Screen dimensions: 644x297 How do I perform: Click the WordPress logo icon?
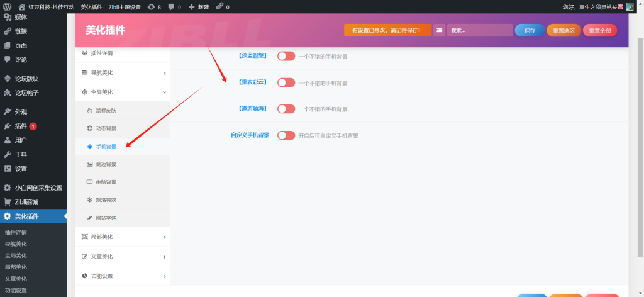click(x=7, y=7)
